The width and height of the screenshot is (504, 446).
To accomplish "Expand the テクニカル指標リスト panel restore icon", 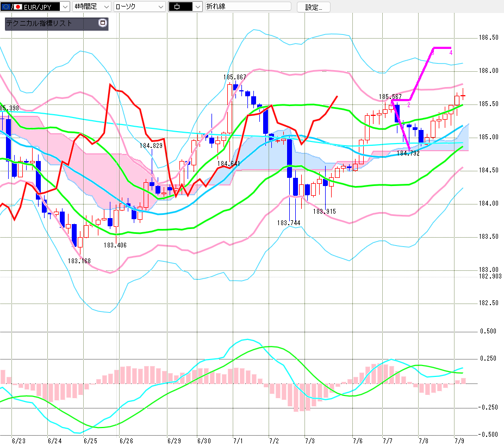I will [x=103, y=23].
